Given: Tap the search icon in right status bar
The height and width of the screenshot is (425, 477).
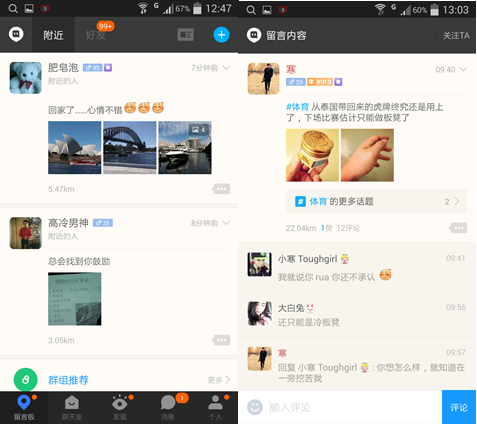Looking at the screenshot, I should [251, 10].
